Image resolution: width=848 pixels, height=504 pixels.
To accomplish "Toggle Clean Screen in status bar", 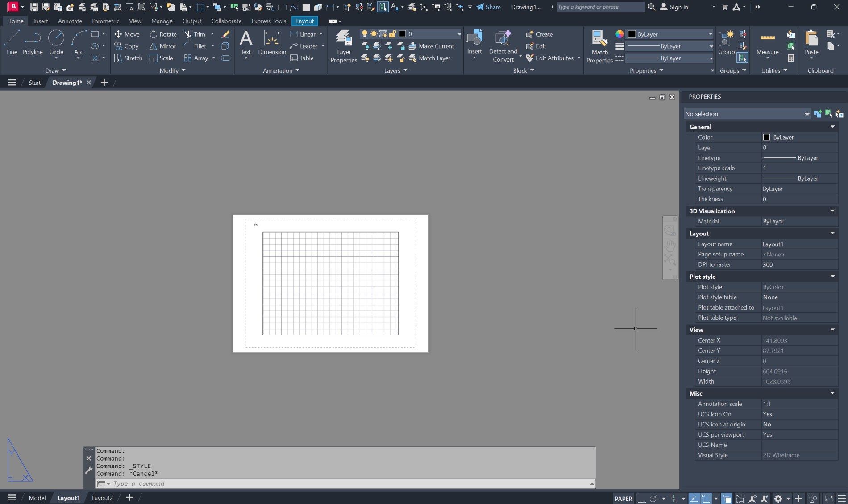I will point(829,498).
